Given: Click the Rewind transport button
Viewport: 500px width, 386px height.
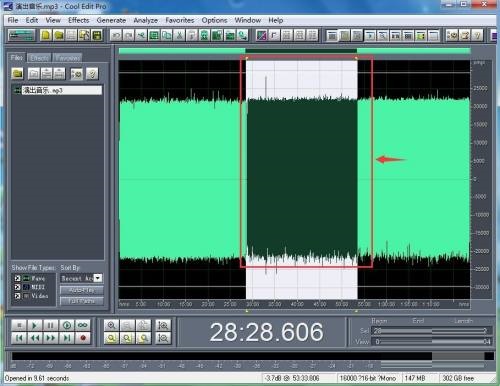Looking at the screenshot, I should [x=35, y=338].
